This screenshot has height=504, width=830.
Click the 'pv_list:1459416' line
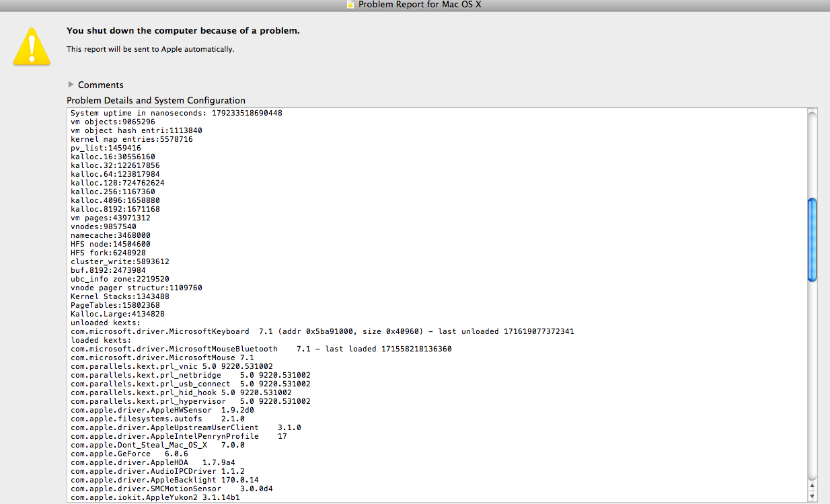[106, 148]
